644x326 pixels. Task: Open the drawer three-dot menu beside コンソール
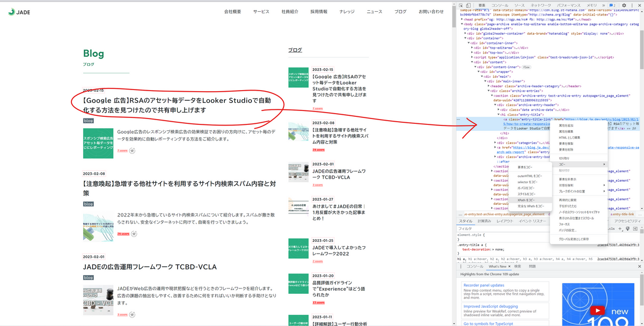pos(460,266)
